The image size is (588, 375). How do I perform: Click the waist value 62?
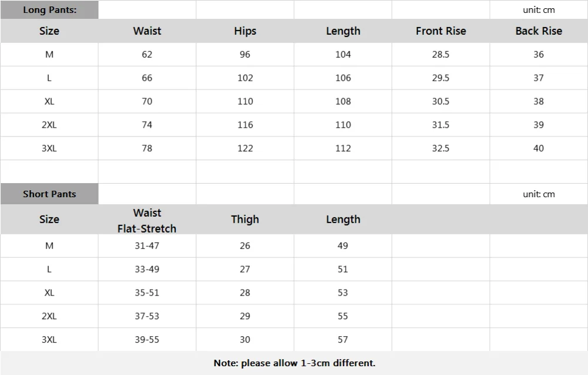[x=147, y=54]
